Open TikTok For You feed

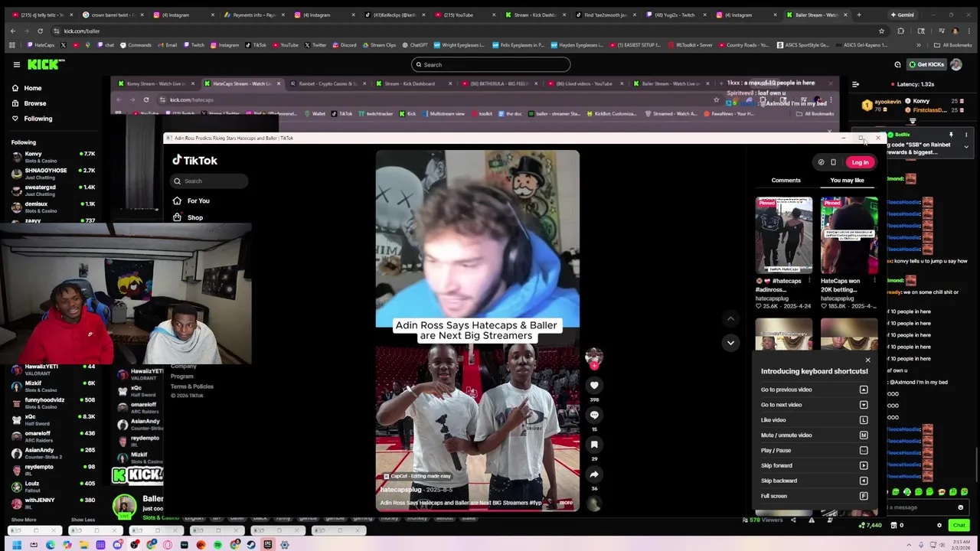click(x=191, y=201)
